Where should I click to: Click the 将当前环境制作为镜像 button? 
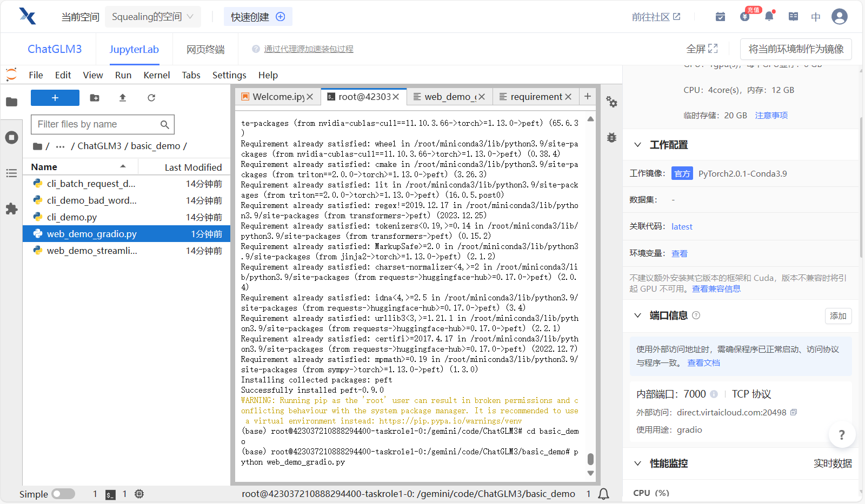[x=795, y=49]
